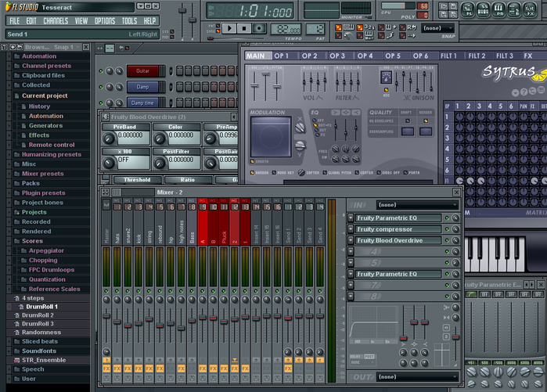Click the FX button under Bass track
547x392 pixels.
[x=192, y=369]
